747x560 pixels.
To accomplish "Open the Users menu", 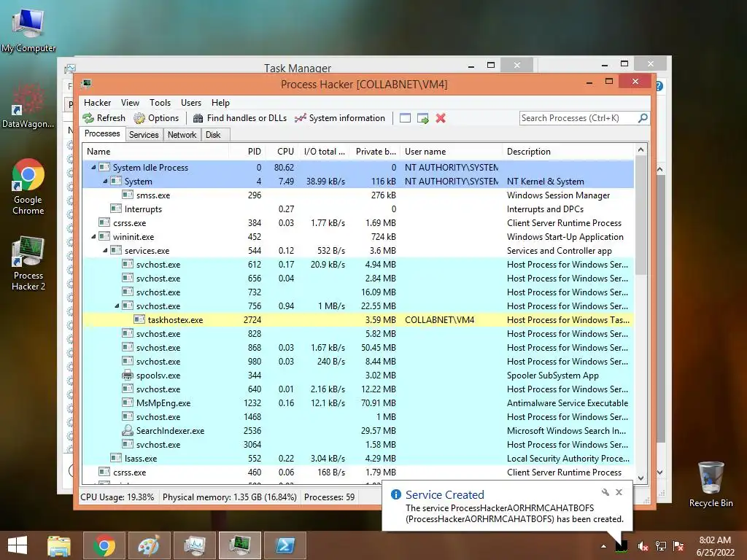I will coord(191,103).
